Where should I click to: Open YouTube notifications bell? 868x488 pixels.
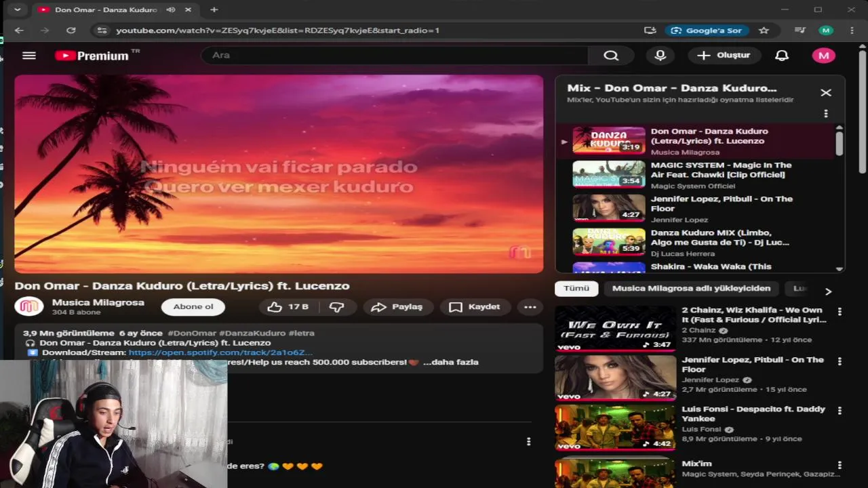[782, 56]
